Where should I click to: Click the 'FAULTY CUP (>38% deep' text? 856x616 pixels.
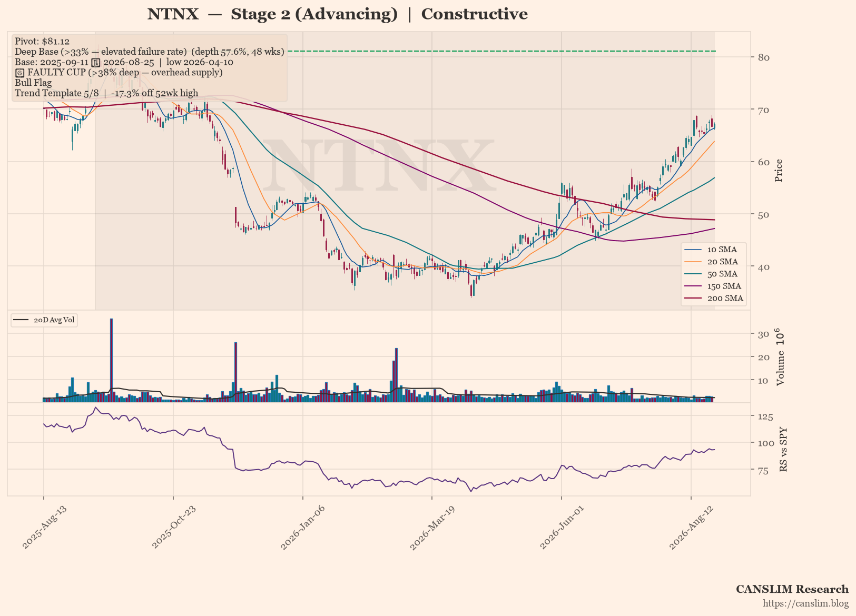[x=125, y=72]
